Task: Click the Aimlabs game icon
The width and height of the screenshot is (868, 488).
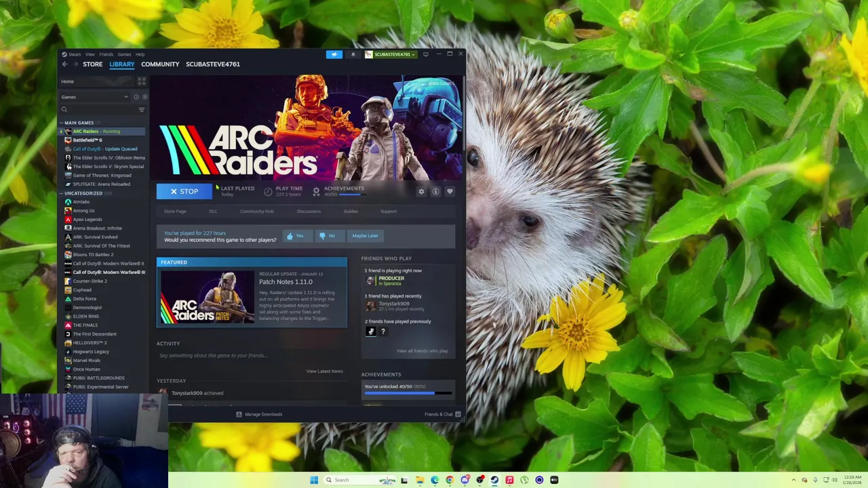Action: coord(68,202)
